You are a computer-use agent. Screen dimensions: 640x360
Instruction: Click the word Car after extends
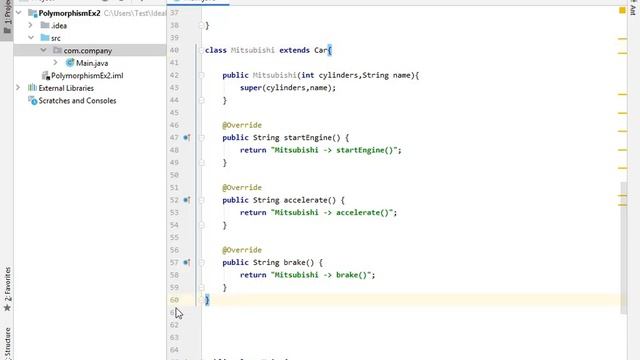(x=320, y=50)
